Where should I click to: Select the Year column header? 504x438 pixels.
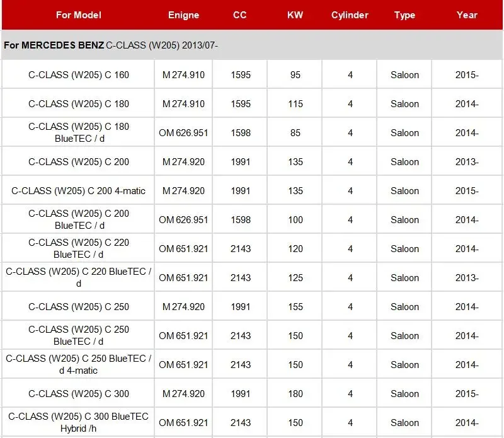pos(467,15)
